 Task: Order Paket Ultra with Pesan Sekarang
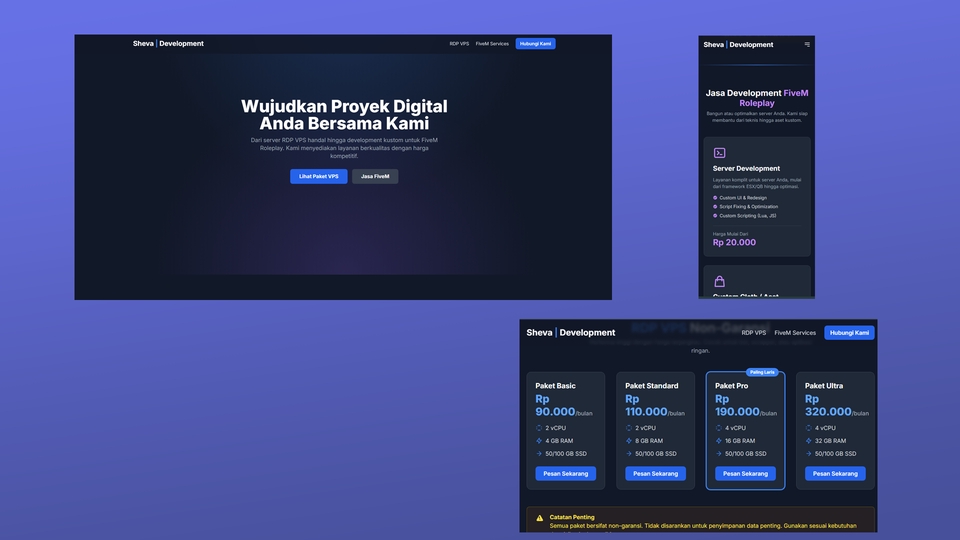835,473
